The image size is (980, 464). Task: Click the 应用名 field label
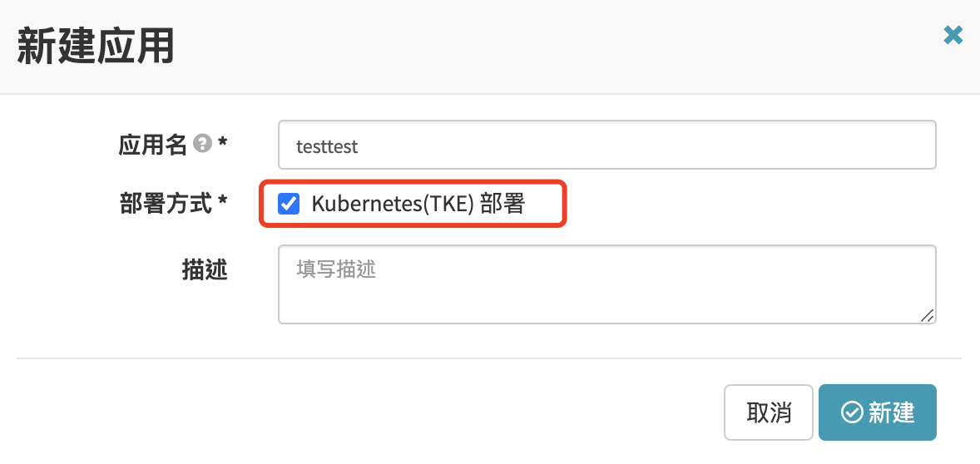point(152,145)
